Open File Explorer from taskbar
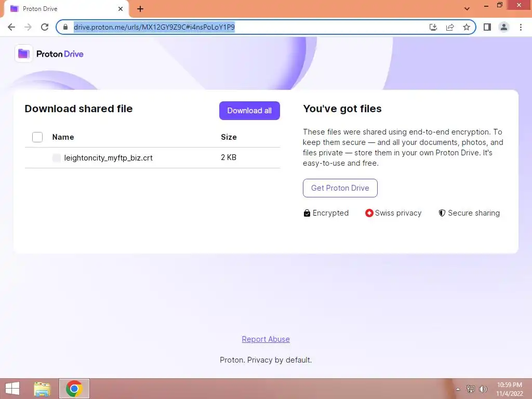The width and height of the screenshot is (532, 399). pos(42,389)
